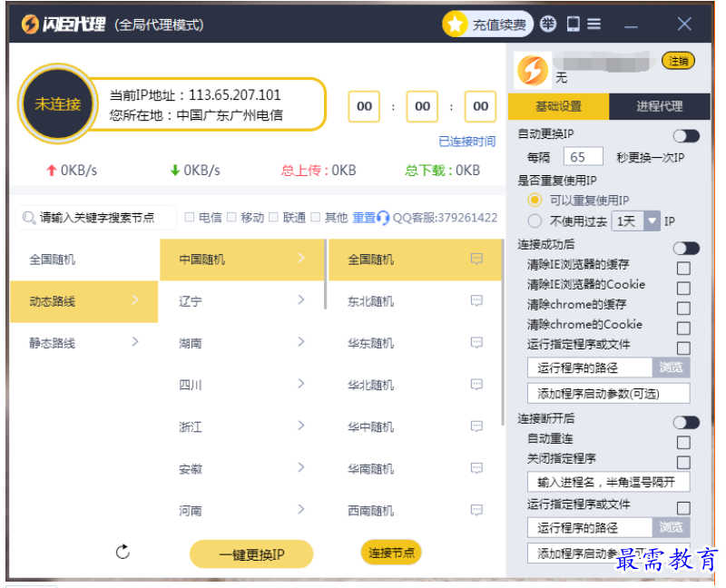Screen dimensions: 726x588
Task: Click the star recharge icon
Action: tap(456, 24)
